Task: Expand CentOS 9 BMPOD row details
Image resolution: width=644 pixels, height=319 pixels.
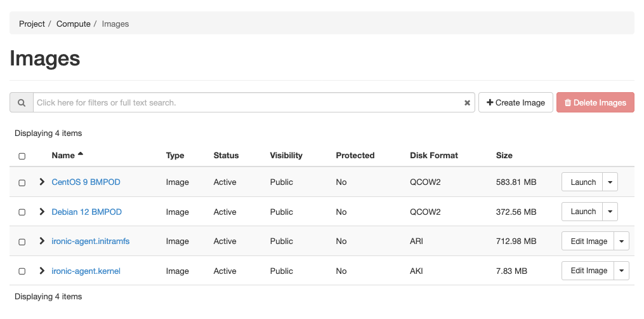Action: tap(42, 182)
